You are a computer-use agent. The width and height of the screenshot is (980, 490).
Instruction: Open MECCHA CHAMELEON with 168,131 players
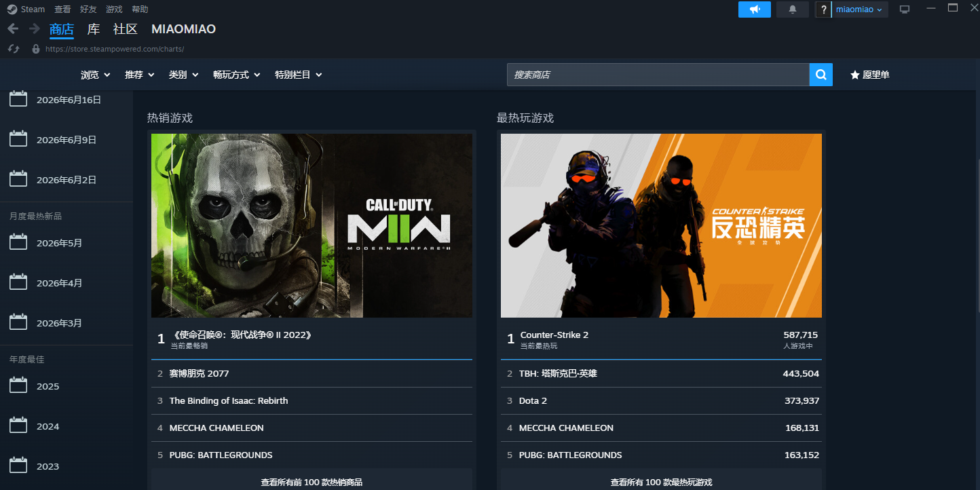(x=661, y=428)
